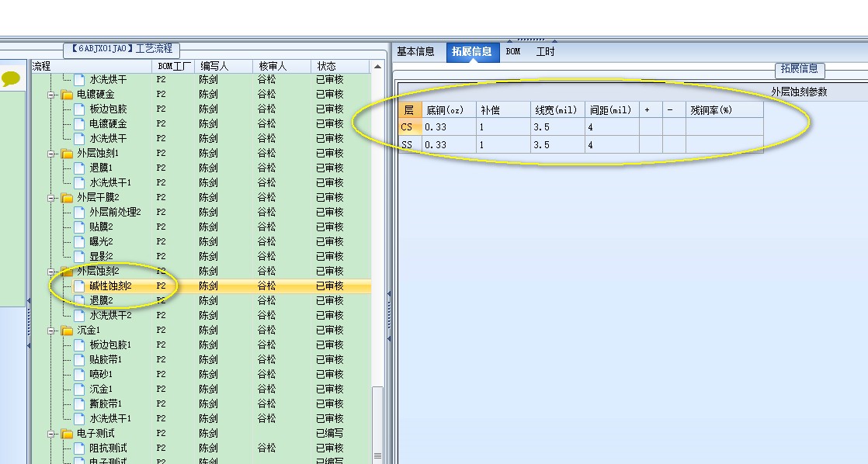Click the 残铜率(%) column header
This screenshot has width=868, height=464.
coord(724,110)
